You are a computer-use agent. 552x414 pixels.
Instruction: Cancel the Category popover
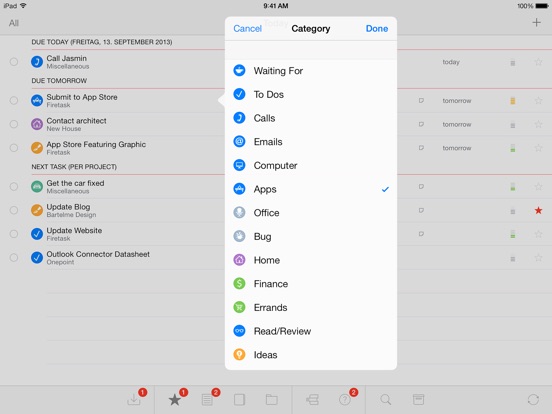click(247, 29)
